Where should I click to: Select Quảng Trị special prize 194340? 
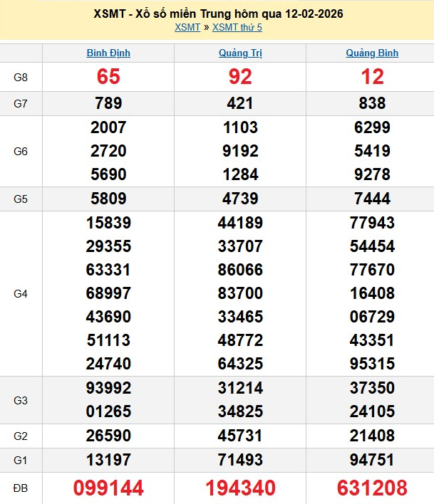coord(239,488)
